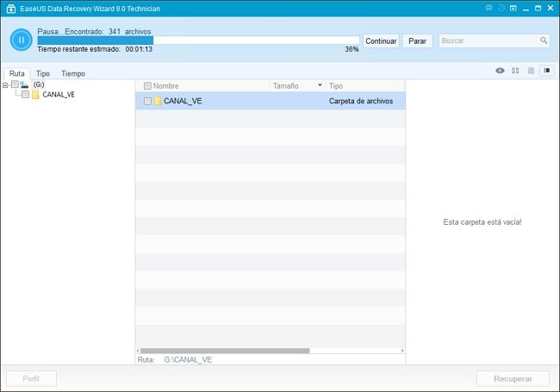Viewport: 560px width, 392px height.
Task: Check the CANAL_VE checkbox in tree
Action: coord(25,94)
